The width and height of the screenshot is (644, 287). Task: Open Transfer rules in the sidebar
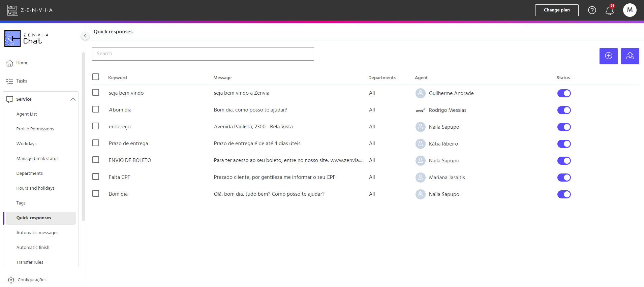(x=30, y=262)
